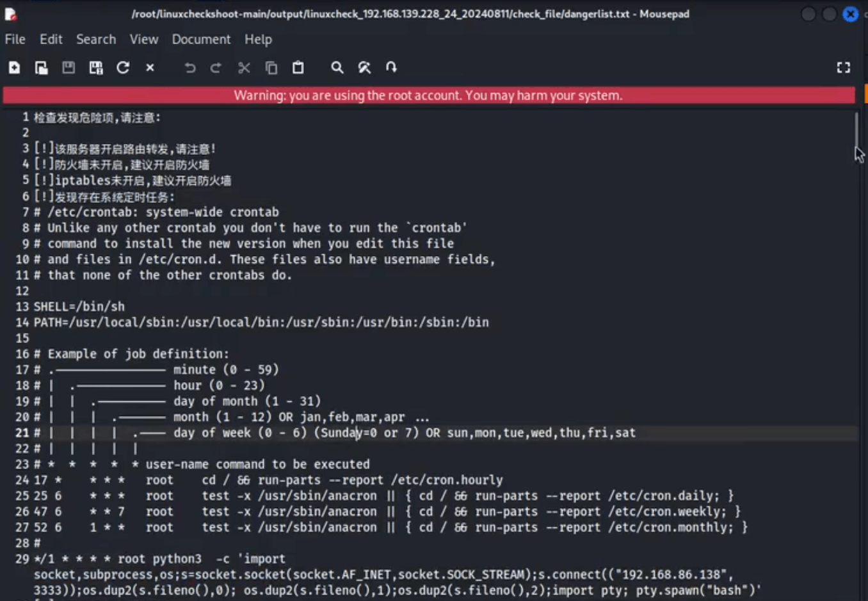Screen dimensions: 868x601
Task: Click the Cut scissors icon
Action: [244, 67]
